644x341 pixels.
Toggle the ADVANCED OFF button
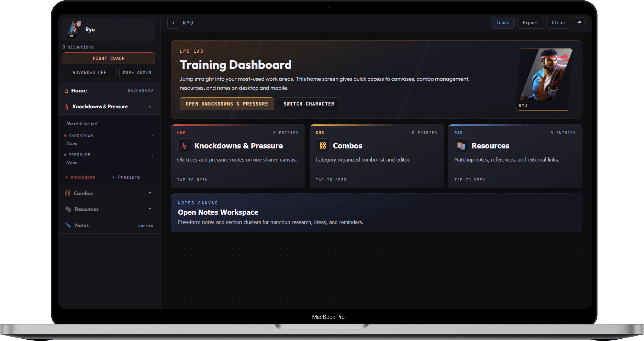(x=89, y=73)
